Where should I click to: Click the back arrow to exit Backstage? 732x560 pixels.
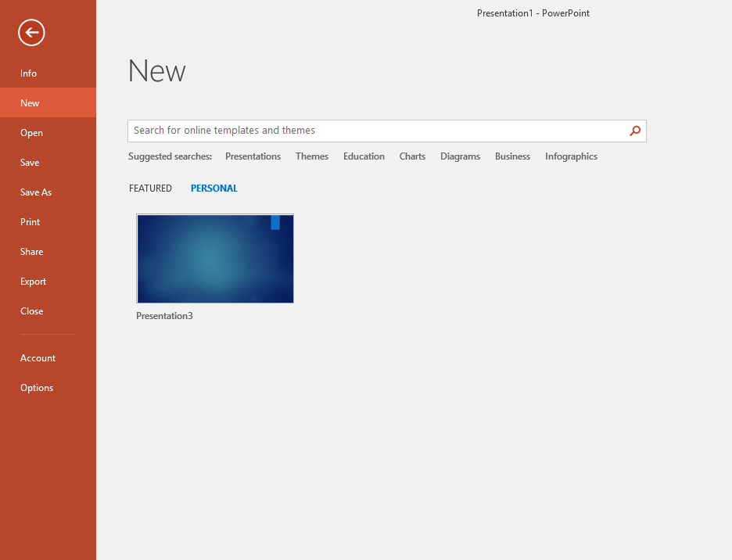click(32, 32)
